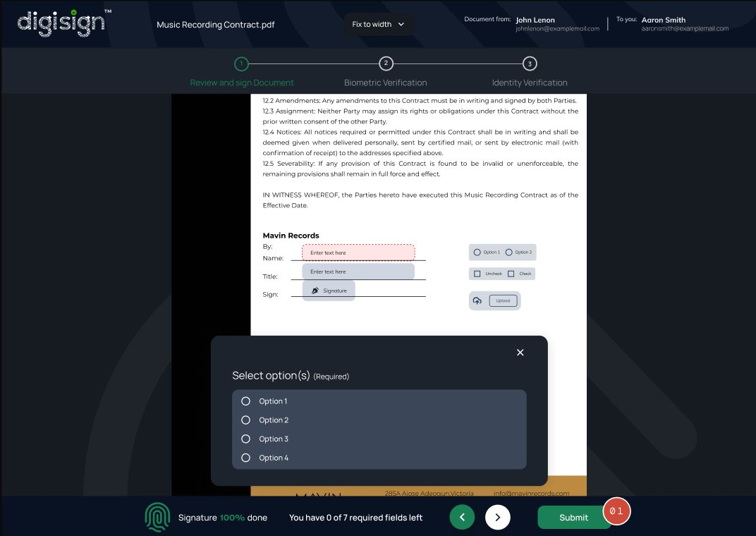The height and width of the screenshot is (536, 756).
Task: Go to the next required field arrow
Action: [x=498, y=517]
